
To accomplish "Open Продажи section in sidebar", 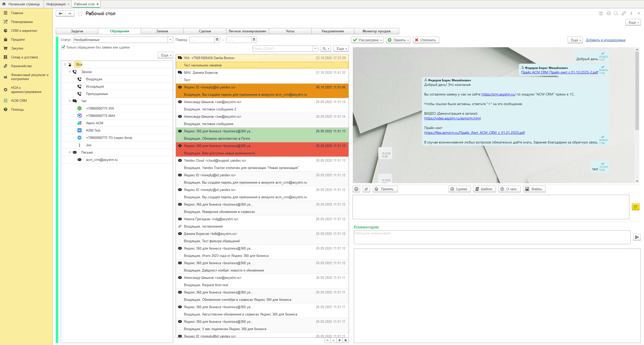I will click(18, 39).
